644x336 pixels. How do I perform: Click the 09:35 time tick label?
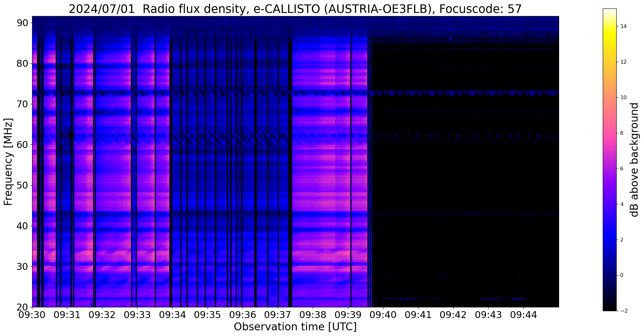[207, 315]
